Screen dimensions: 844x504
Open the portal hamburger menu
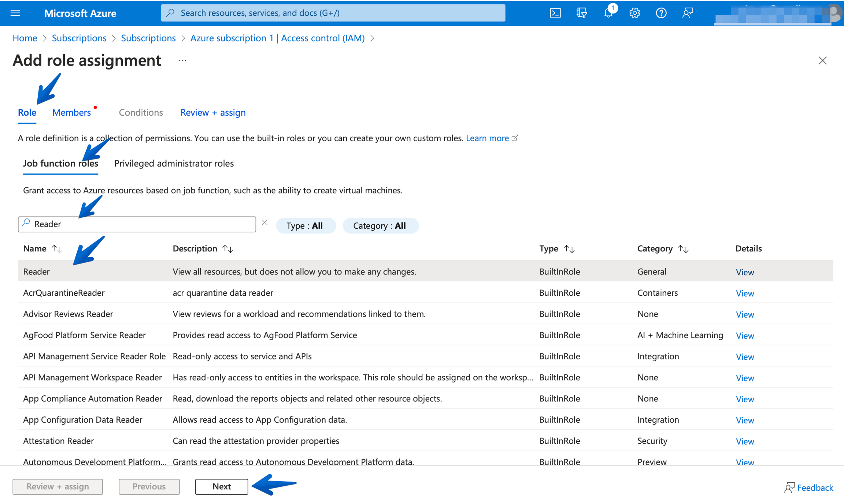[15, 13]
